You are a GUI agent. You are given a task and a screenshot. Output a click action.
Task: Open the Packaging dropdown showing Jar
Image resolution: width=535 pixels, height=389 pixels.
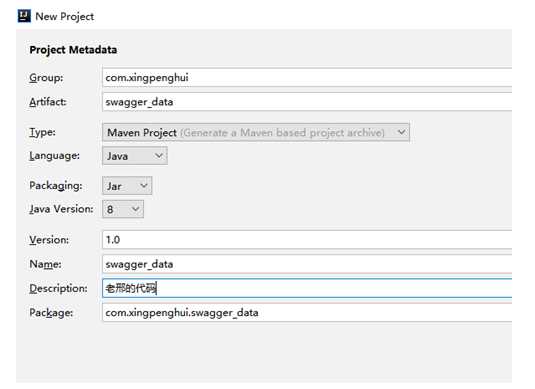coord(127,186)
